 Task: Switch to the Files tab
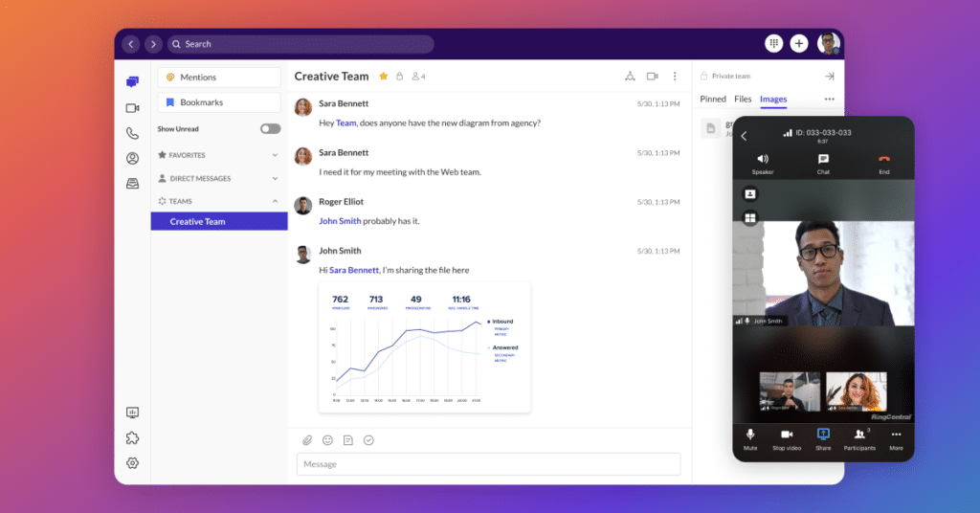tap(743, 99)
